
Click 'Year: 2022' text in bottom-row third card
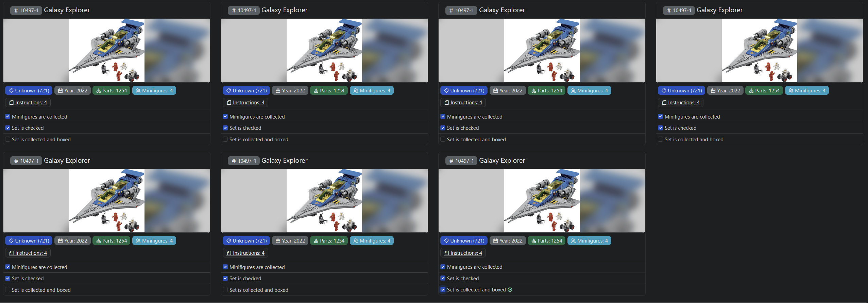coord(511,241)
